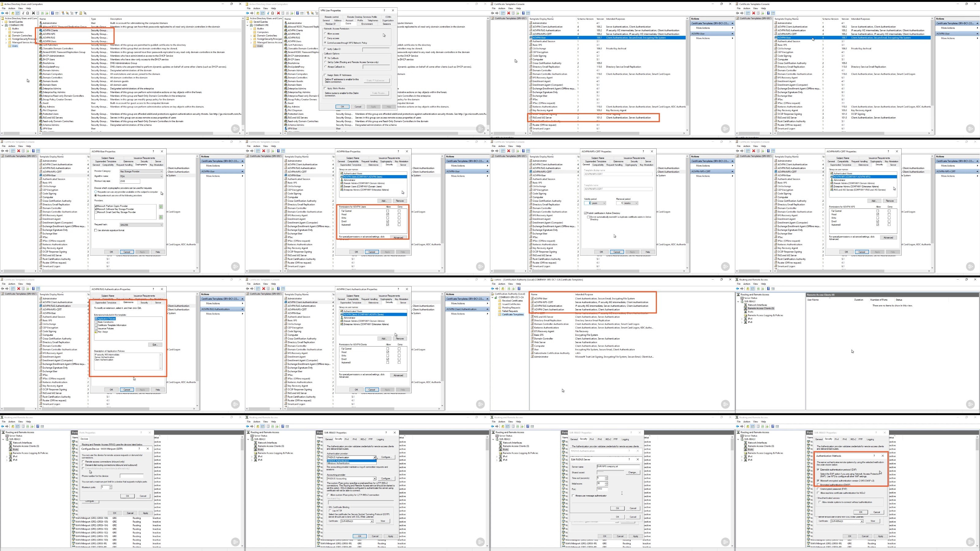This screenshot has height=551, width=980.
Task: Tick Use alternate signature format checkbox
Action: (96, 230)
